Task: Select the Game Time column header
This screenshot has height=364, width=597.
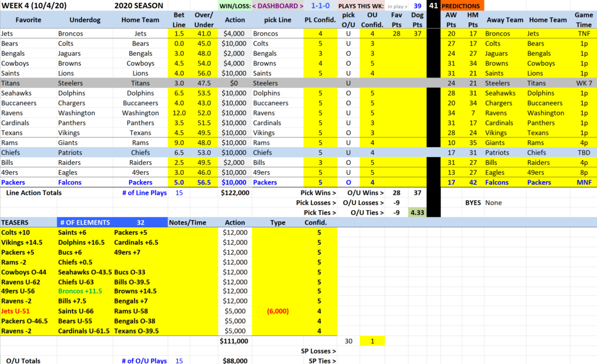Action: pos(584,20)
